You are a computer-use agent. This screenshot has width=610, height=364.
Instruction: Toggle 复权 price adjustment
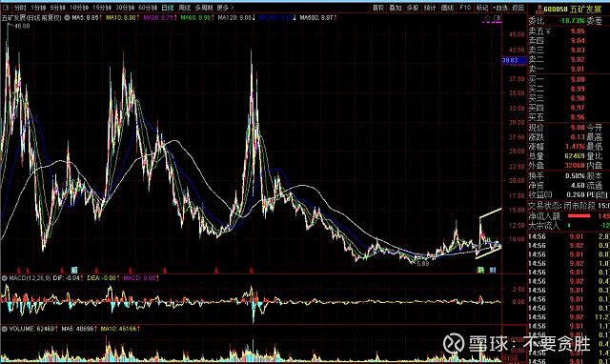tap(378, 8)
